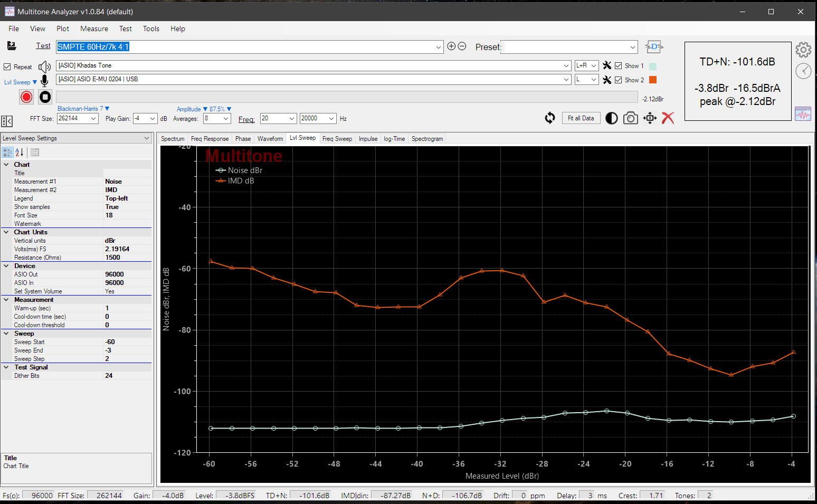Image resolution: width=817 pixels, height=504 pixels.
Task: Open the FFT Size dropdown
Action: 93,119
